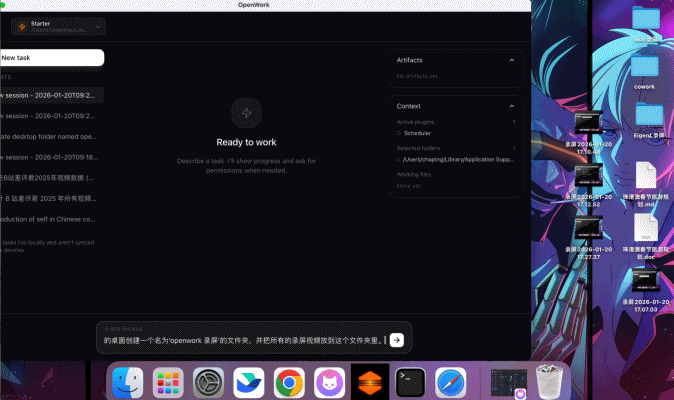Open the 'production of self in Chinese' session
Image resolution: width=674 pixels, height=400 pixels.
click(50, 218)
